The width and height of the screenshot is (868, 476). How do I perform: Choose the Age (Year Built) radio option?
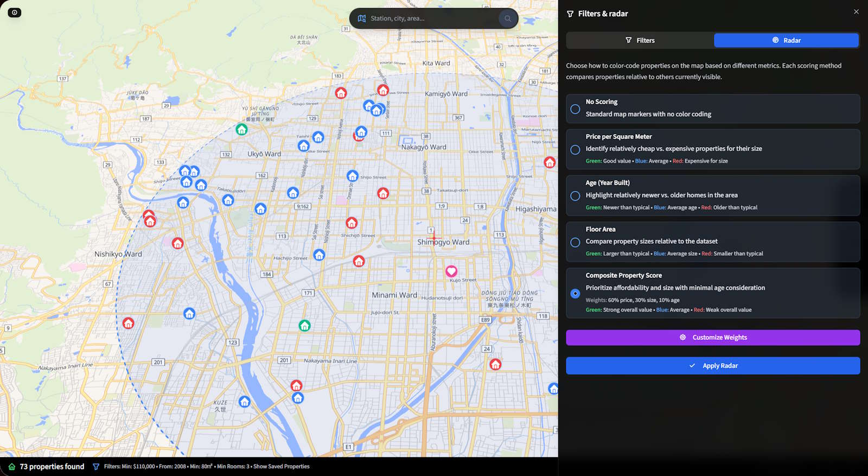tap(575, 196)
